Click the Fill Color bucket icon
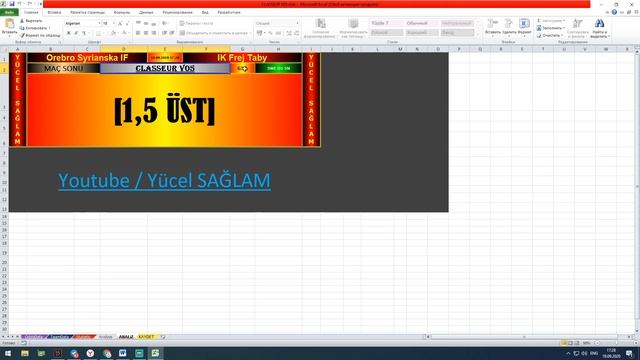The height and width of the screenshot is (360, 640). pyautogui.click(x=113, y=33)
